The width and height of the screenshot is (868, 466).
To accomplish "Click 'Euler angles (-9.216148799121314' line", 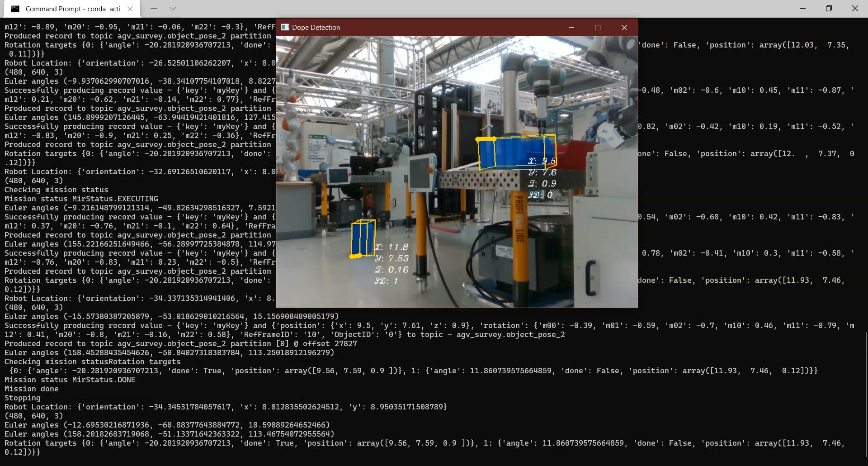I will click(140, 208).
